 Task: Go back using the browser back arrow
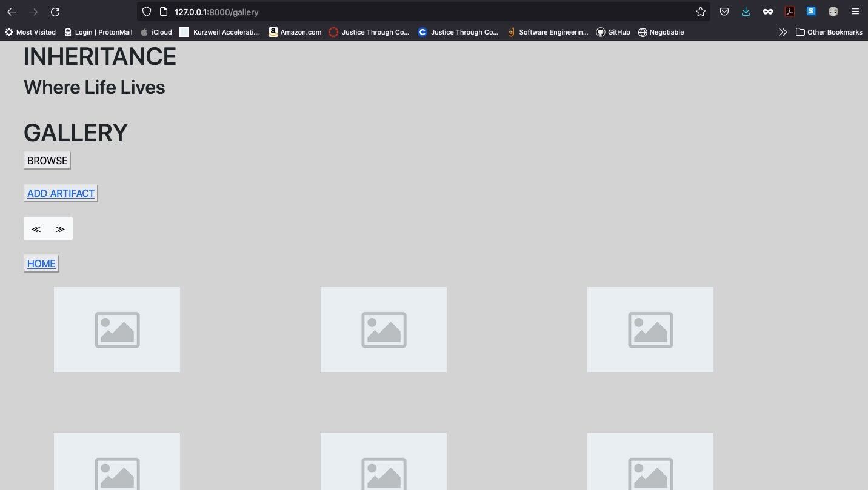coord(12,12)
